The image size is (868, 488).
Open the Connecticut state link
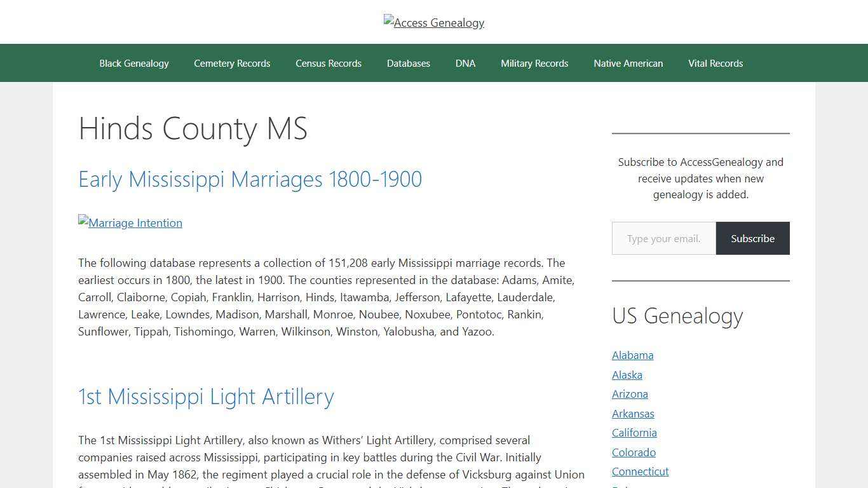[640, 471]
